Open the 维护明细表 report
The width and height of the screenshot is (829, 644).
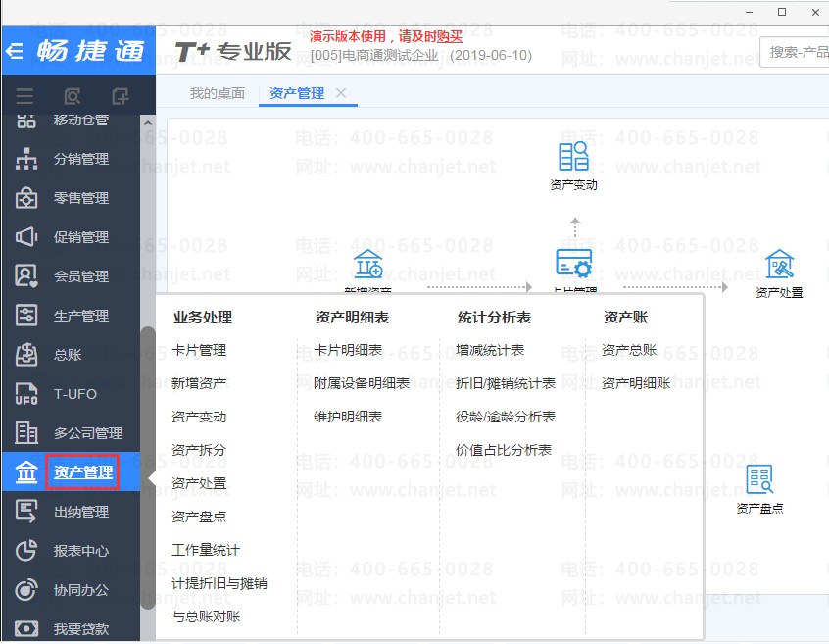(x=348, y=417)
